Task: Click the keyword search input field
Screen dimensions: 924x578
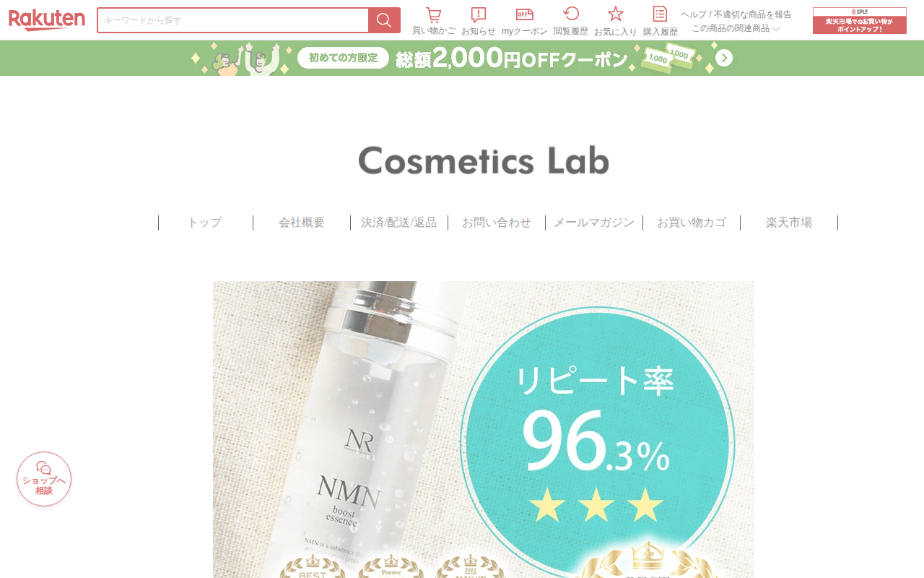Action: (x=233, y=20)
